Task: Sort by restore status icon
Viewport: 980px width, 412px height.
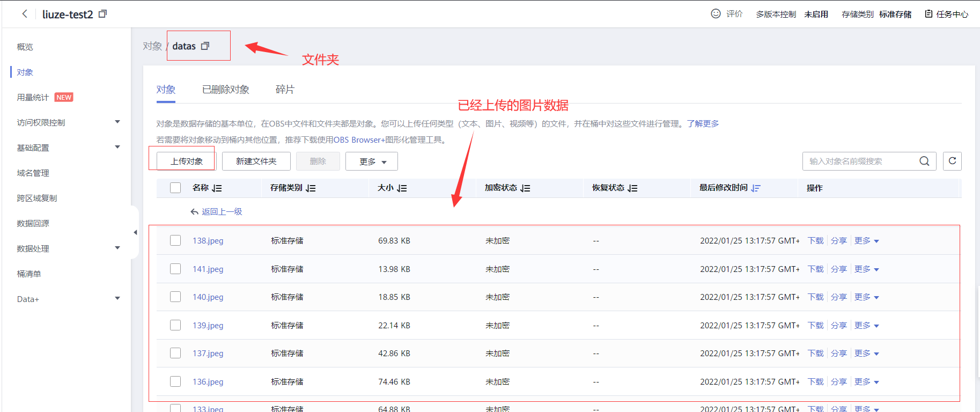Action: coord(632,188)
